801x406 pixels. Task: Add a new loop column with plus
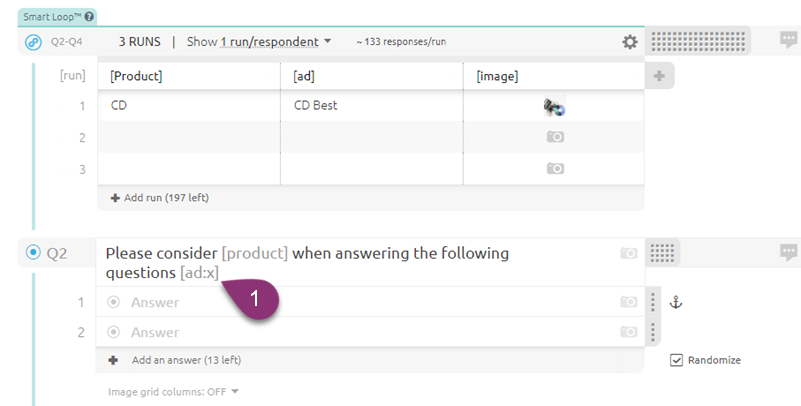[659, 76]
